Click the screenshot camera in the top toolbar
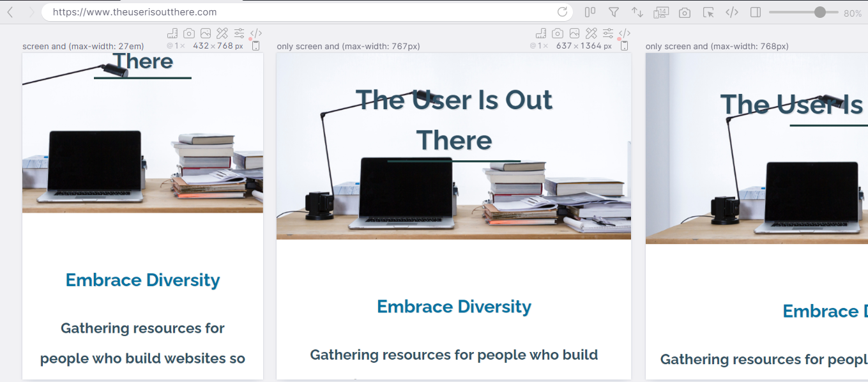 click(x=684, y=11)
